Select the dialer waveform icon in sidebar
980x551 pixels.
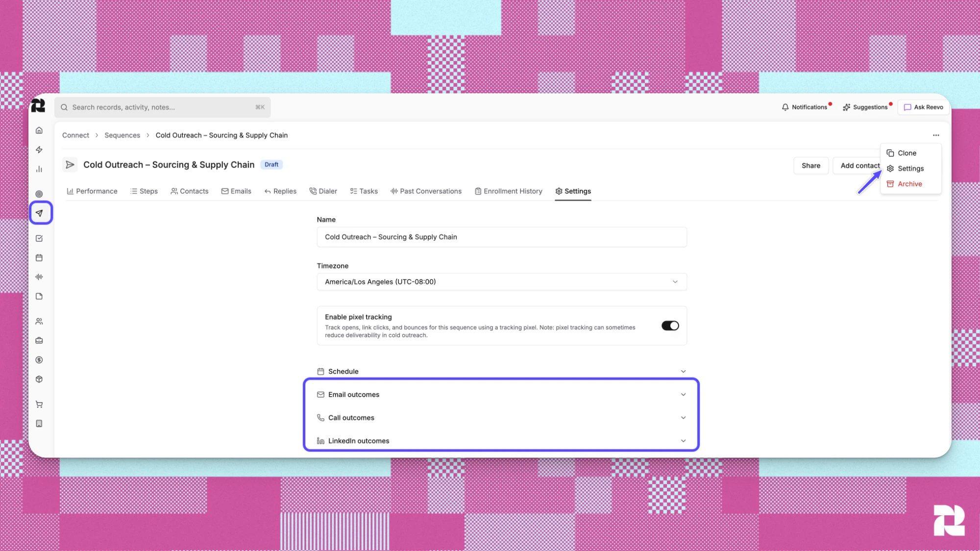(x=39, y=277)
